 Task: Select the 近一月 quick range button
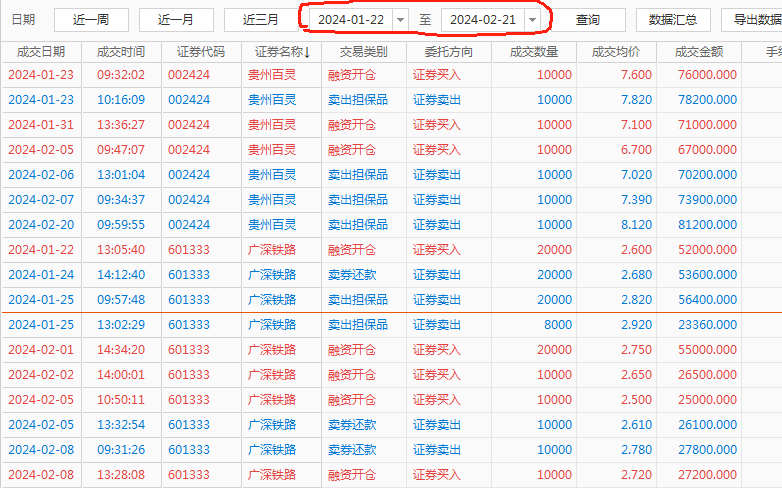176,20
